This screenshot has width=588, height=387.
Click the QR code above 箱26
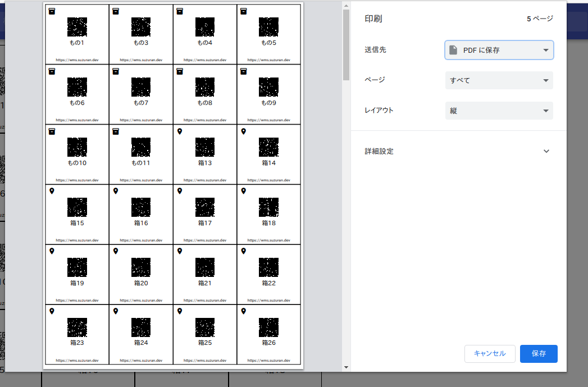[x=269, y=327]
